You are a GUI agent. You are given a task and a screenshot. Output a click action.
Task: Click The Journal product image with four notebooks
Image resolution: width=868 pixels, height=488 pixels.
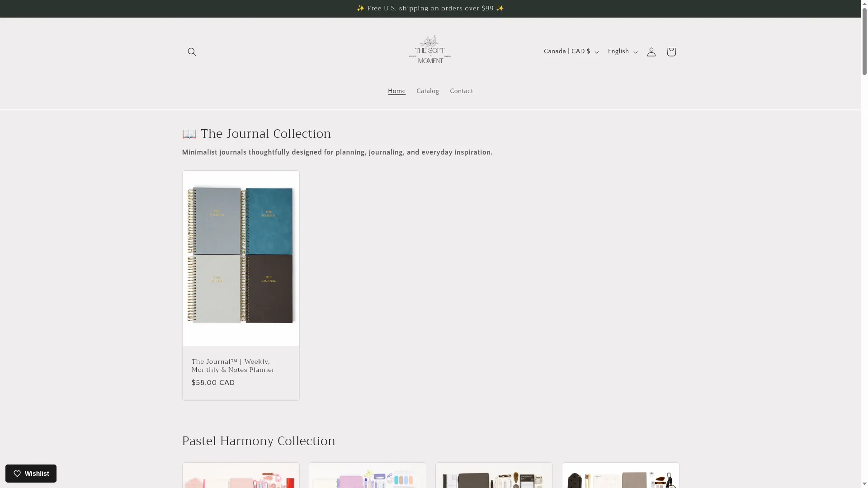[241, 258]
